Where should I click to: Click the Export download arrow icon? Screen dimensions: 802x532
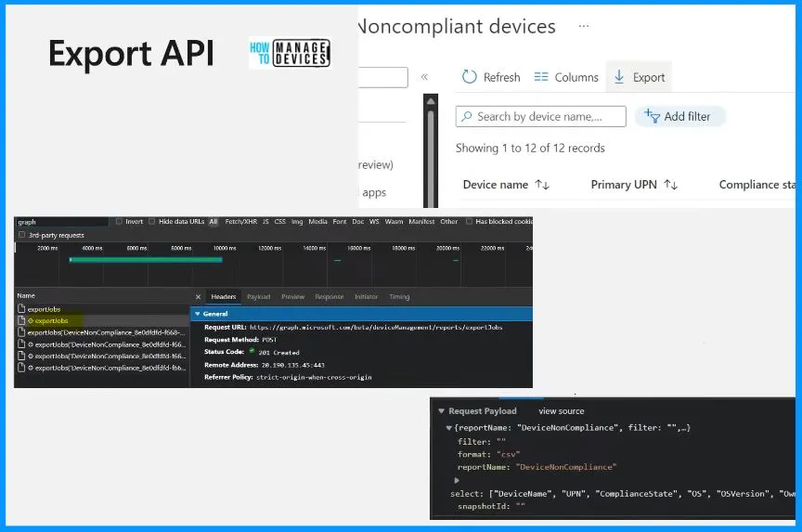click(619, 77)
